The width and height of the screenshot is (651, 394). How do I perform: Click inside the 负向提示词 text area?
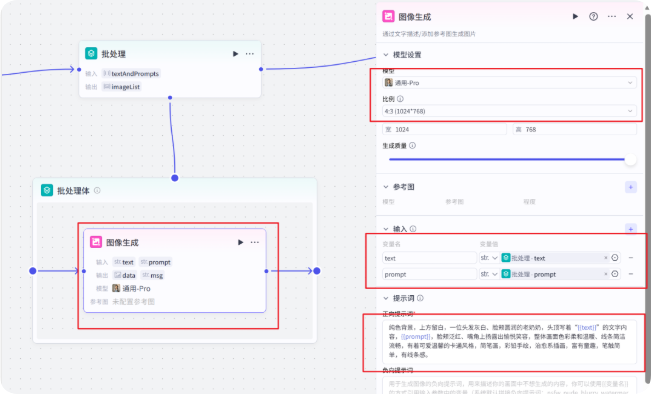pos(509,384)
